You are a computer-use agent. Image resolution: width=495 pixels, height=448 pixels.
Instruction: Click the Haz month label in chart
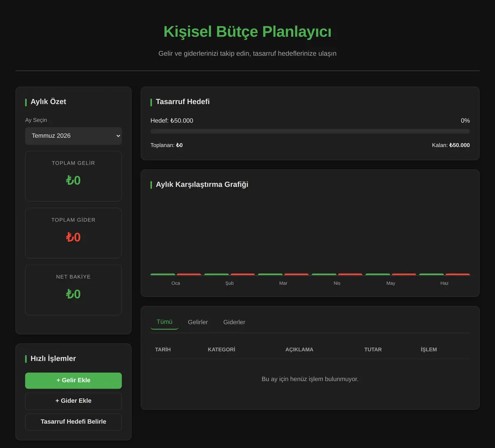(x=444, y=283)
